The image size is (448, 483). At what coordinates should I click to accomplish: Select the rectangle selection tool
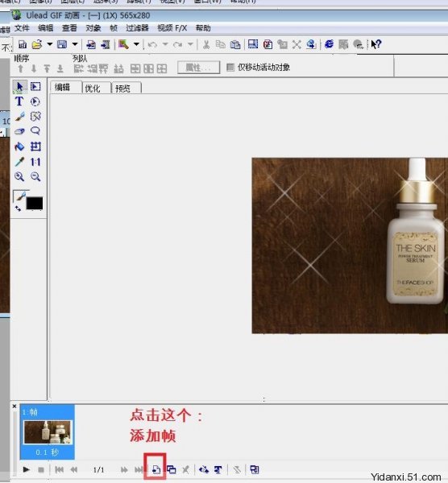[35, 87]
